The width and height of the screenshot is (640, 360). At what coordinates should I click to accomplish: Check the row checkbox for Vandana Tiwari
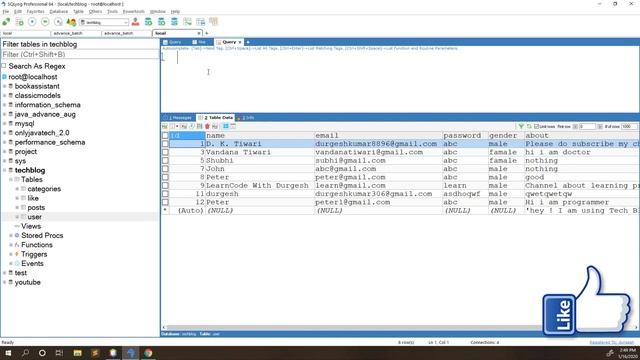click(165, 152)
